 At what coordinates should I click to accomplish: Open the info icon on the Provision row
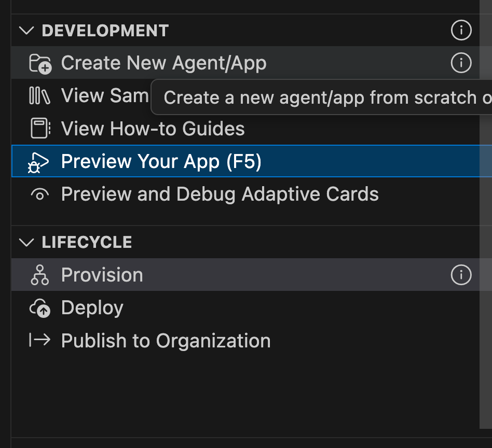pyautogui.click(x=461, y=275)
